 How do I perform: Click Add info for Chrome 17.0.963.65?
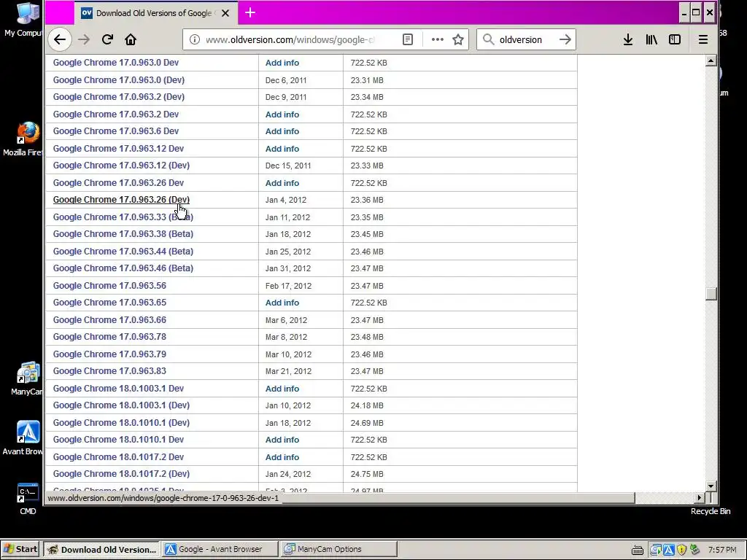coord(282,303)
